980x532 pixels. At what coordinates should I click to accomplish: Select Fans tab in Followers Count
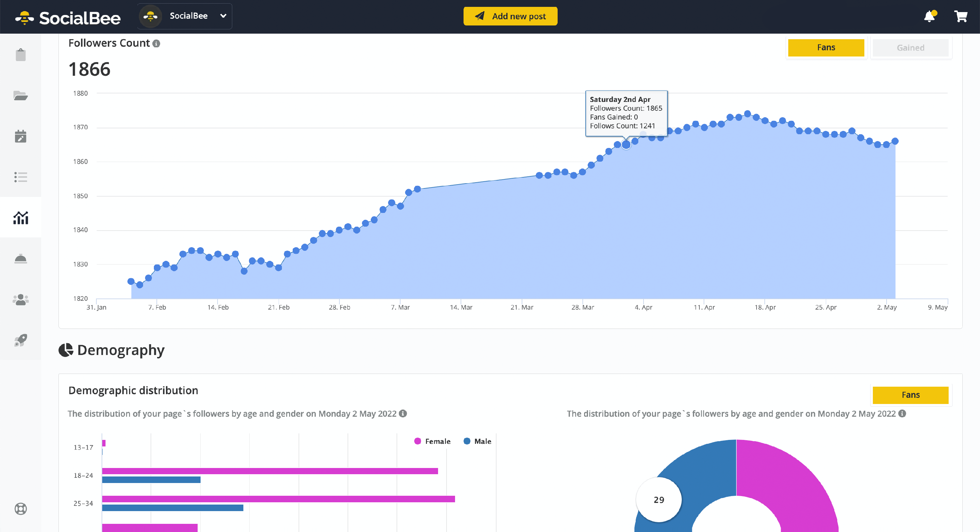pos(826,48)
